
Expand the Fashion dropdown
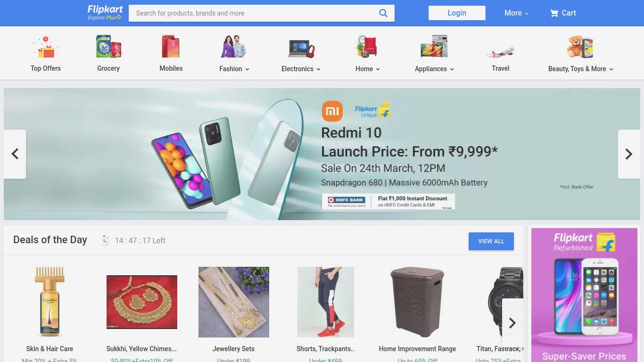[x=234, y=69]
